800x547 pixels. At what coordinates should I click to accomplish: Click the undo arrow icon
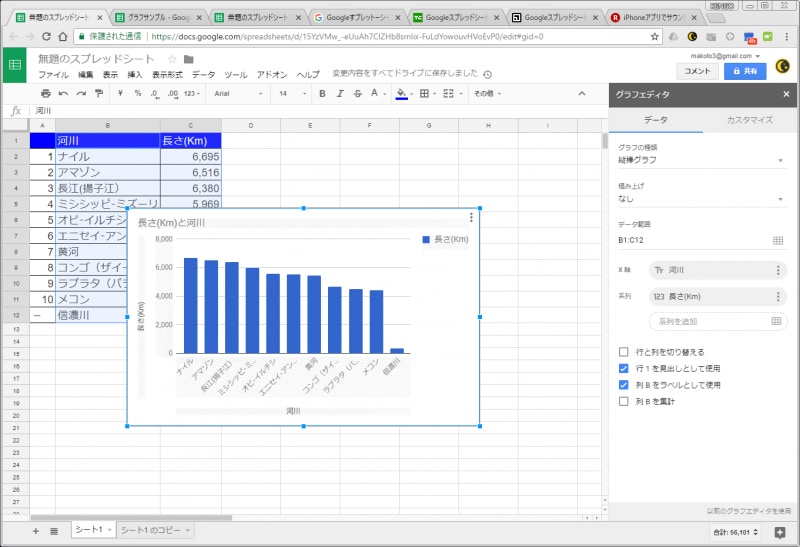(x=63, y=93)
